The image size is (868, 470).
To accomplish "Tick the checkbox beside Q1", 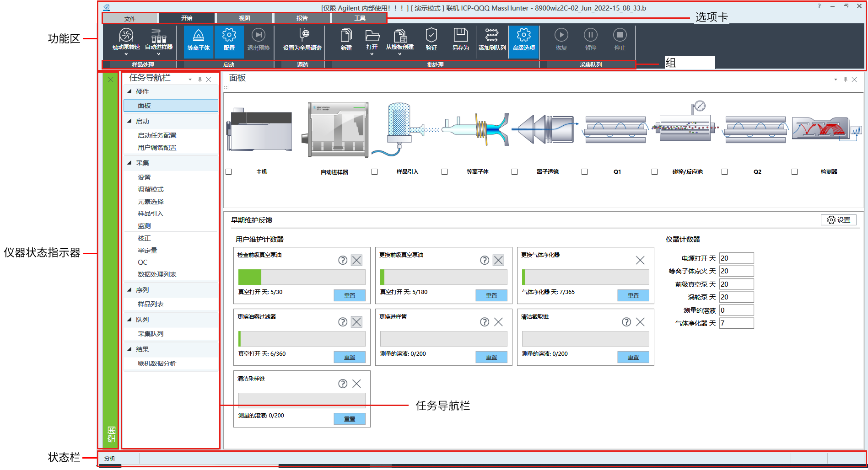I will (585, 172).
